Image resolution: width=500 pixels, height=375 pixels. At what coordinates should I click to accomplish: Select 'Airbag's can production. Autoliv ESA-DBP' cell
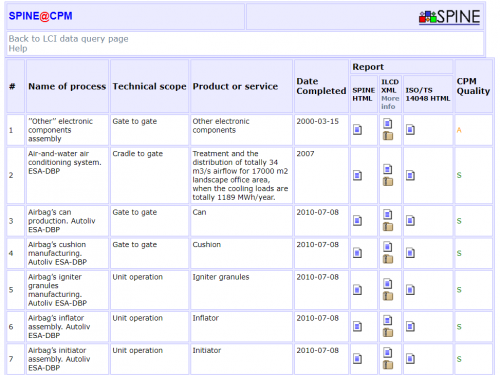pos(67,221)
